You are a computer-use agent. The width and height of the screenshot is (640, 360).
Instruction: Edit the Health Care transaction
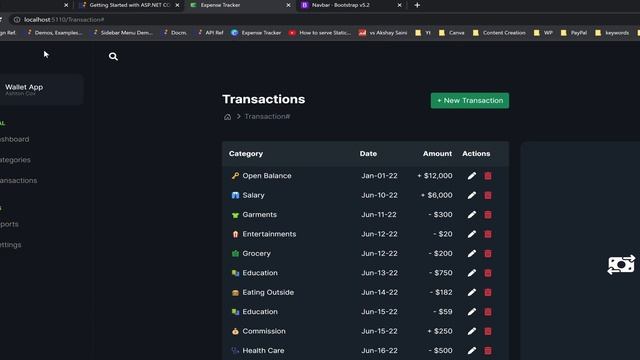[x=471, y=351]
